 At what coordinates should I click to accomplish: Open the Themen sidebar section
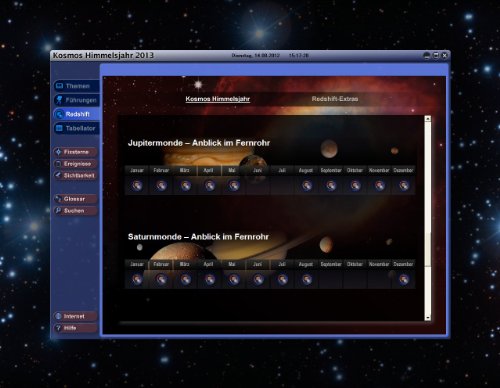pyautogui.click(x=76, y=86)
